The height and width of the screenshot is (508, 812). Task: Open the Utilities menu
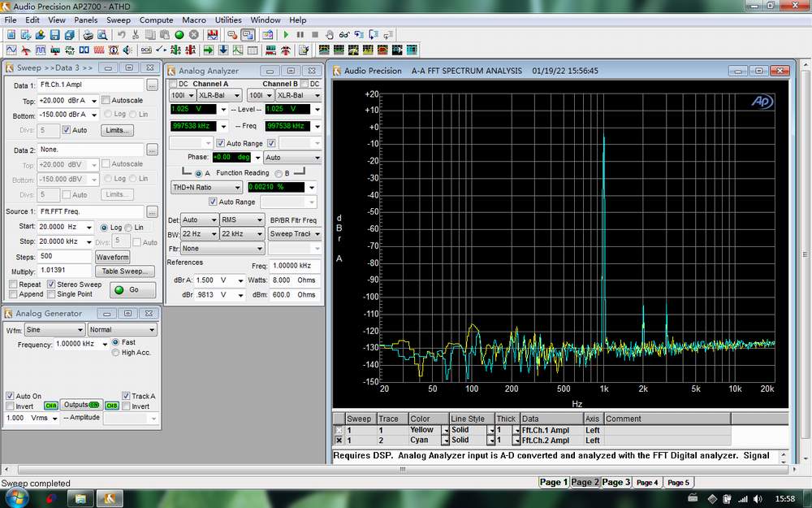(x=228, y=20)
